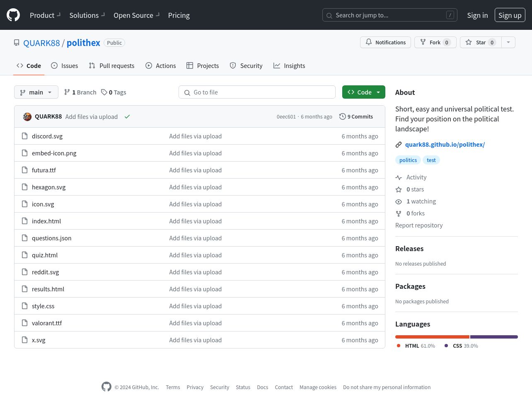Star the polithex repository
Image resolution: width=532 pixels, height=409 pixels.
click(x=481, y=42)
